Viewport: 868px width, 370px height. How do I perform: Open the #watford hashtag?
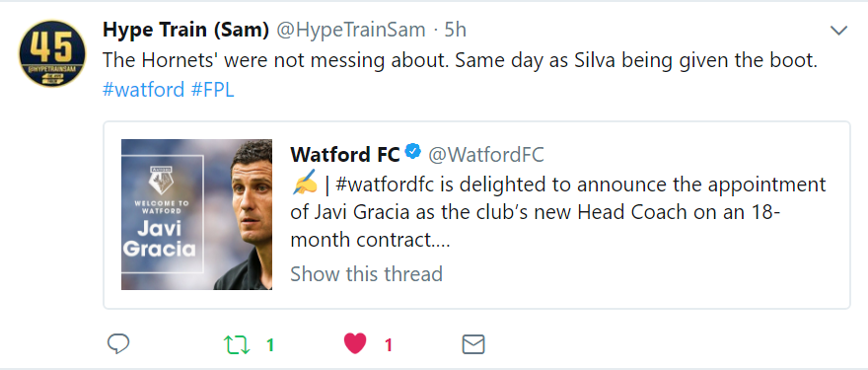pos(143,89)
